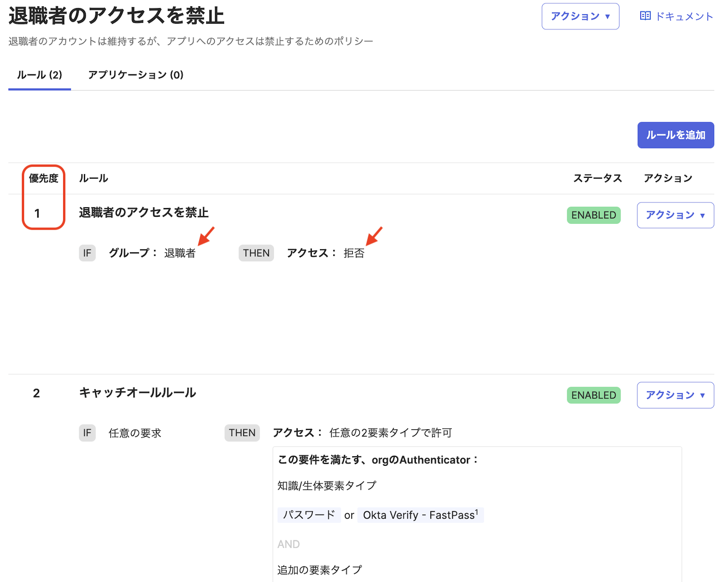Click the ルールを追加 button

click(x=675, y=135)
